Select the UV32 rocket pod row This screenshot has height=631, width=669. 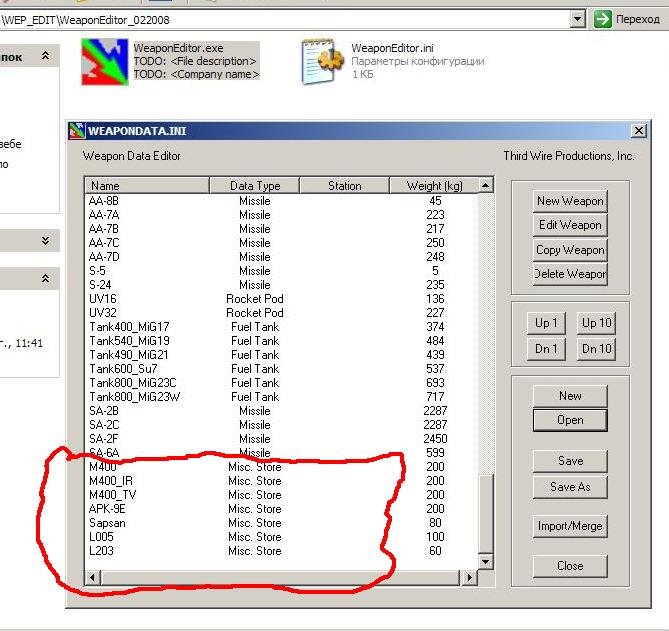[x=281, y=313]
